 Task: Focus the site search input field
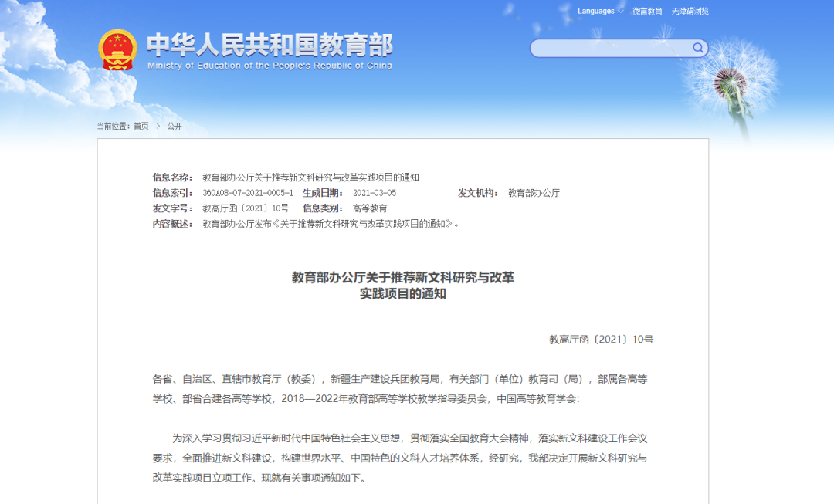click(x=612, y=49)
